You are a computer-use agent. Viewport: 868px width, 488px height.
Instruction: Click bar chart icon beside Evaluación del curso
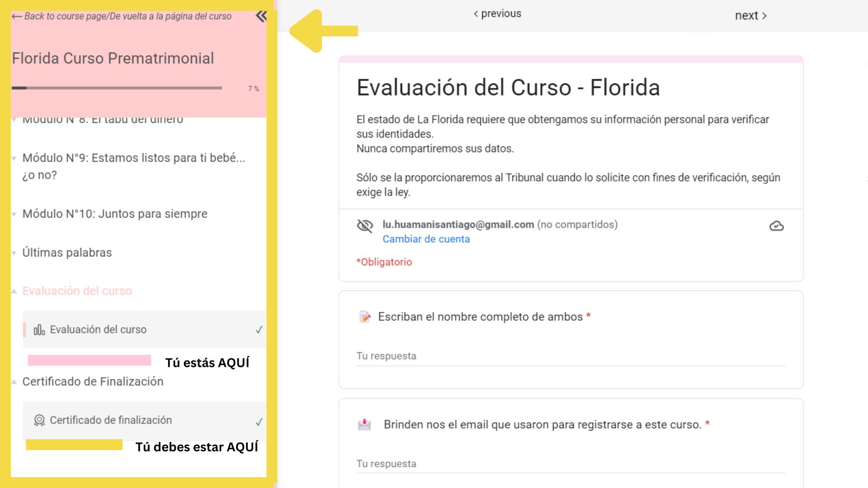(39, 330)
